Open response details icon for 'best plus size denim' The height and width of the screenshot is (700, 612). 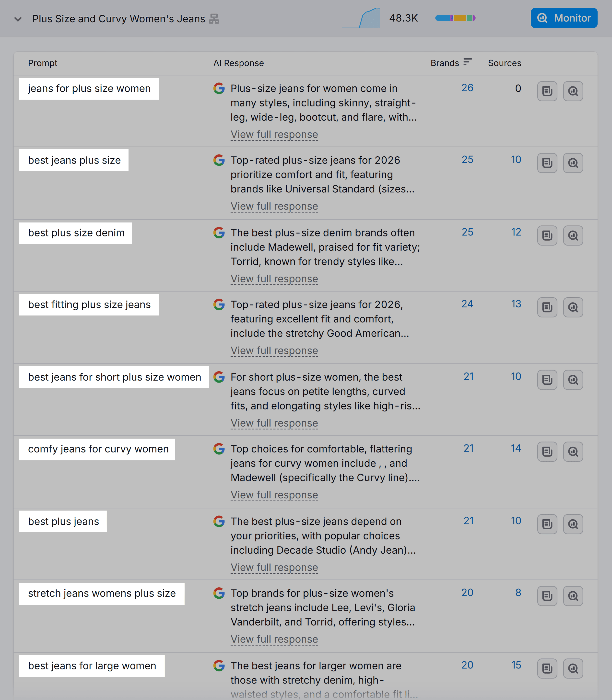pos(547,236)
